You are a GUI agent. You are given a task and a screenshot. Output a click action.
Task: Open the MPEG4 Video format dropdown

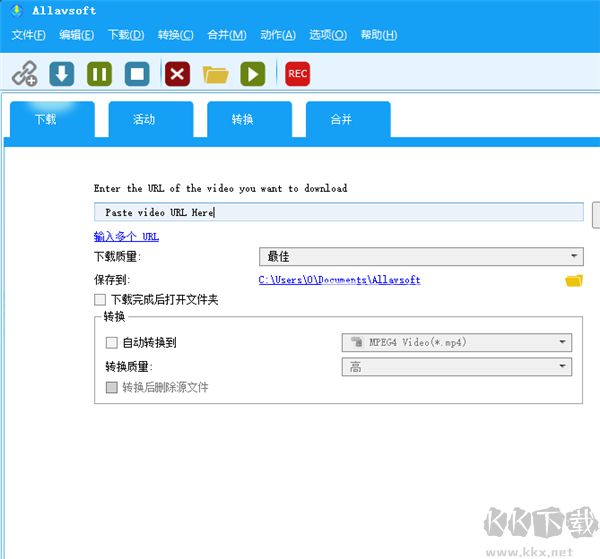click(x=456, y=343)
